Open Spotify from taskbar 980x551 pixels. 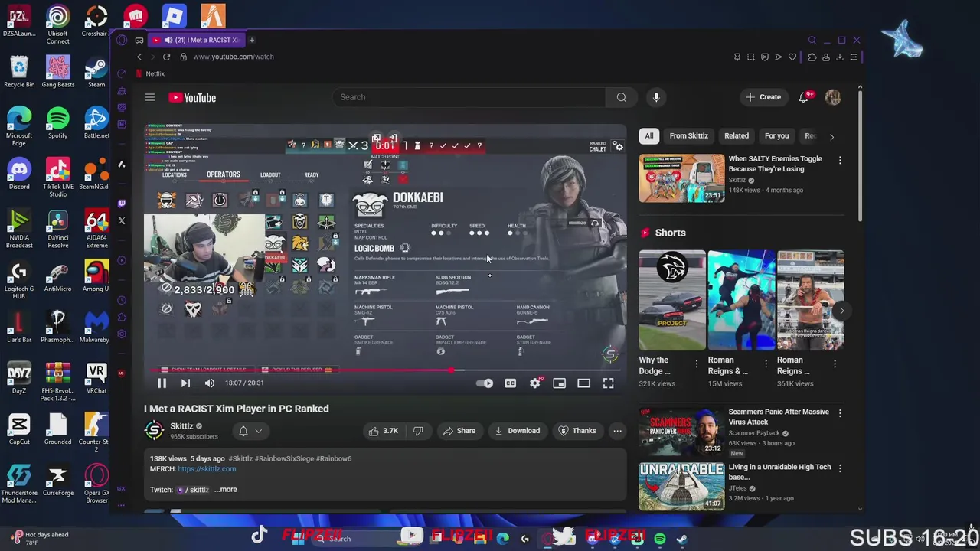click(659, 539)
